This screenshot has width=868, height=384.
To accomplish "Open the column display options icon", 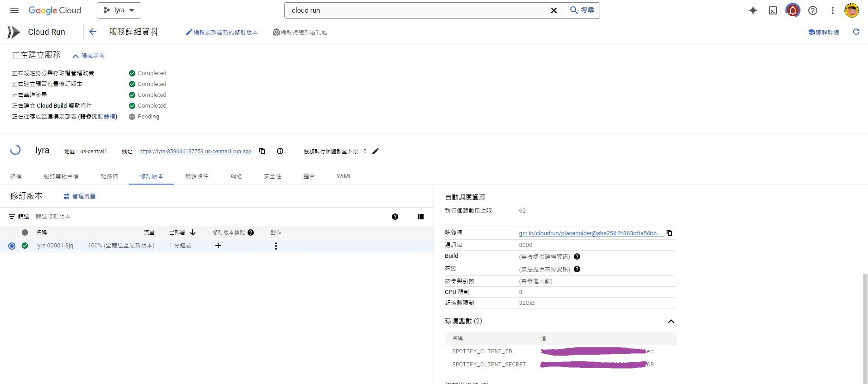I will (x=421, y=217).
